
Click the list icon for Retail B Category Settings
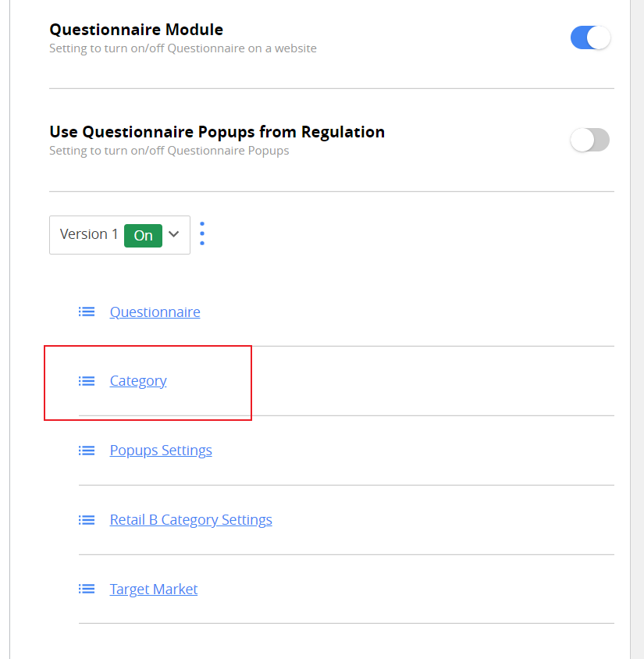pyautogui.click(x=87, y=519)
